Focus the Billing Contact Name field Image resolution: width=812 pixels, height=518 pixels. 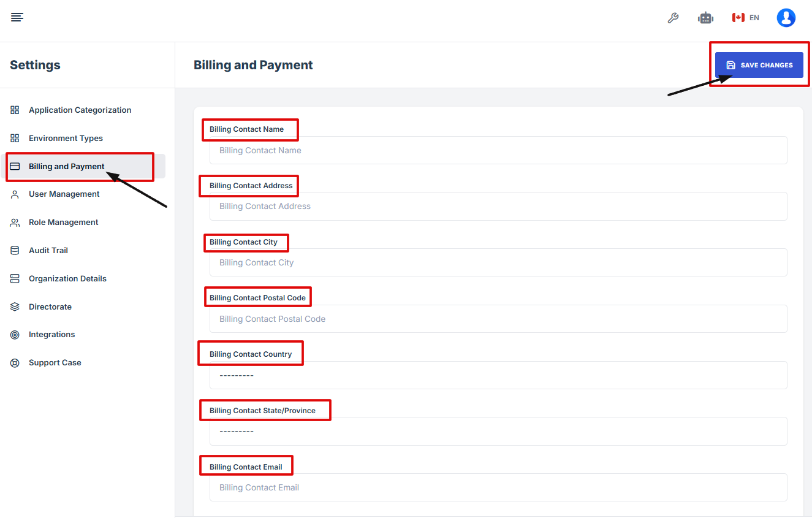(498, 150)
